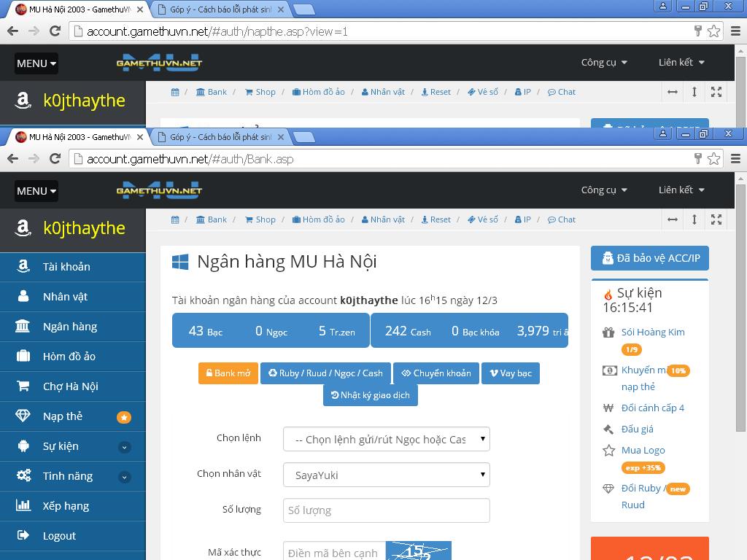Viewport: 747px width, 560px height.
Task: Open Chợ Hà Nội in the sidebar
Action: coord(73,386)
